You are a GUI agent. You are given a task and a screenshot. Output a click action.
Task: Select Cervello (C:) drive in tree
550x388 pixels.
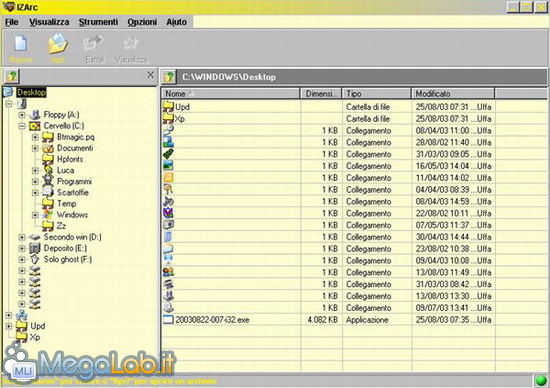[x=64, y=126]
